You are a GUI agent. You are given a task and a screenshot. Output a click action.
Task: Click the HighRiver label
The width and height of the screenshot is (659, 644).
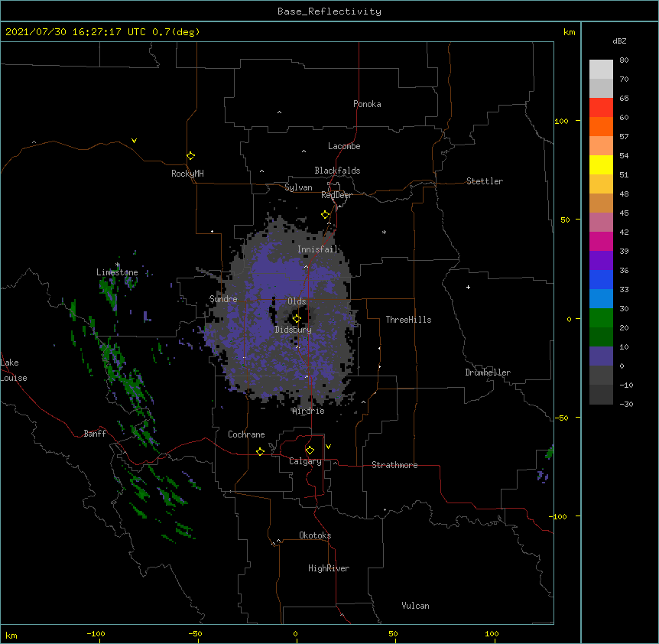point(329,568)
